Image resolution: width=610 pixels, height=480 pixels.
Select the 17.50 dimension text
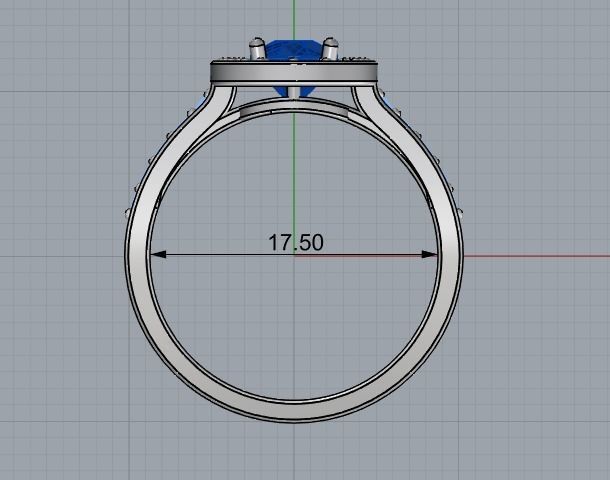pyautogui.click(x=296, y=242)
